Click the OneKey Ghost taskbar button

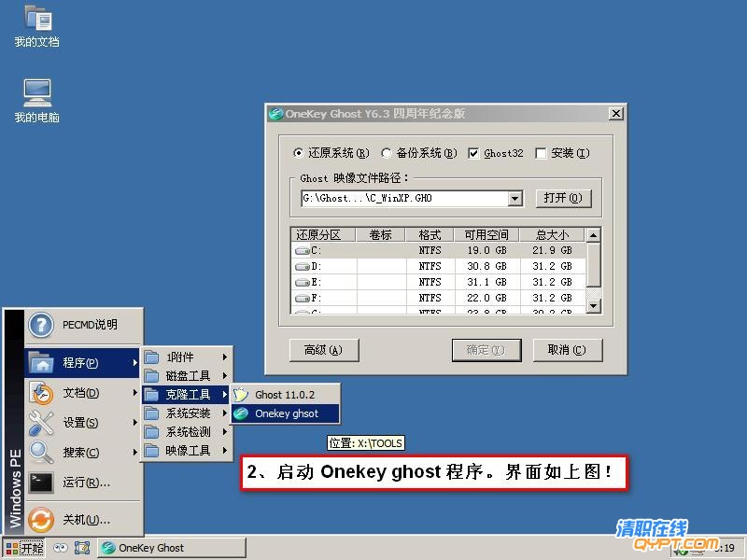(172, 548)
